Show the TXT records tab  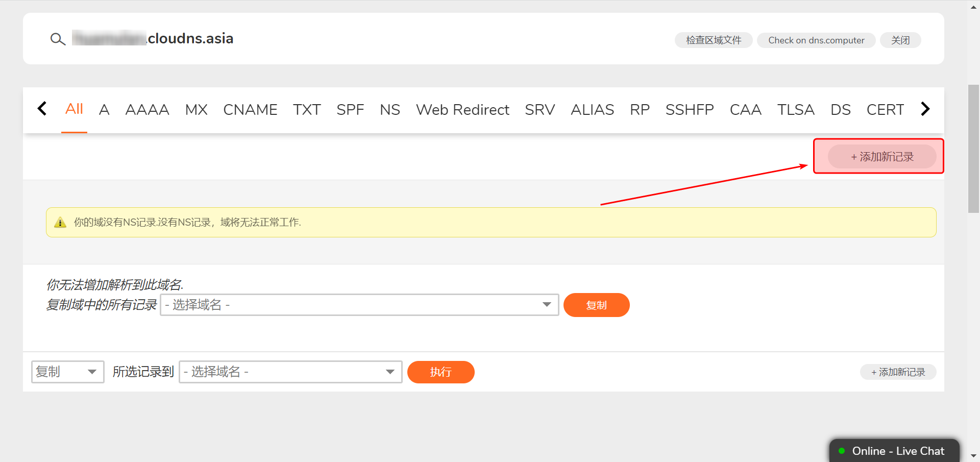306,110
